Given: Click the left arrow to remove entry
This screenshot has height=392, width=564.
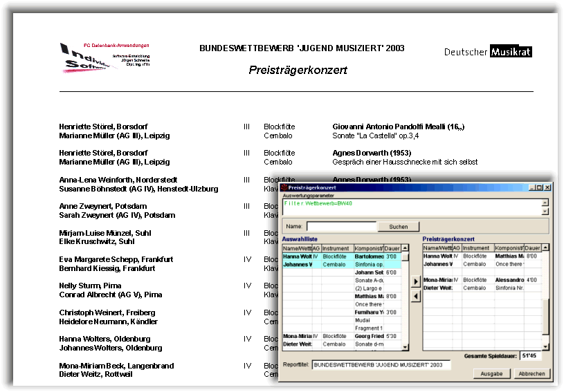Looking at the screenshot, I should 416,296.
